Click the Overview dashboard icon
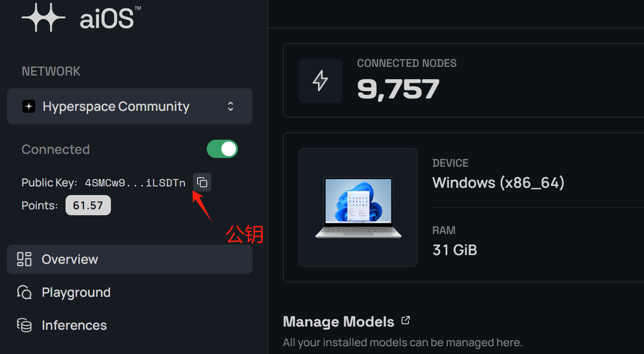Viewport: 644px width, 354px height. pyautogui.click(x=24, y=259)
